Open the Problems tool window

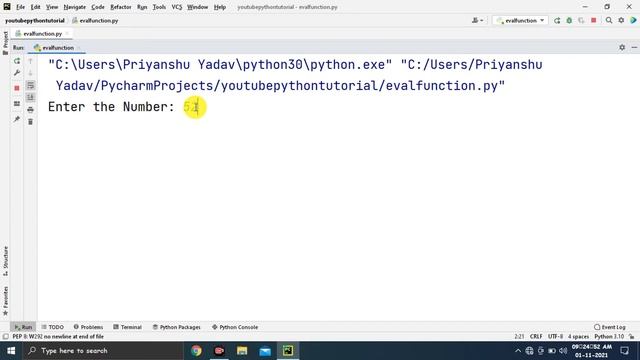(x=88, y=327)
